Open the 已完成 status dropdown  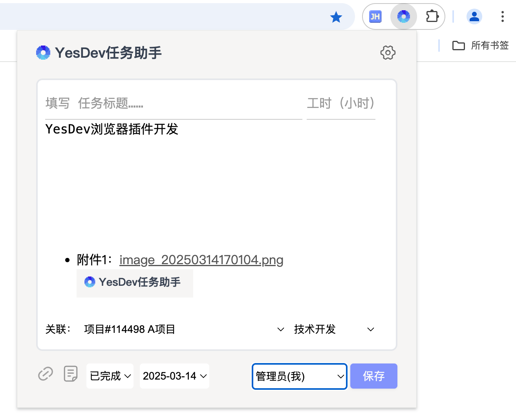[110, 376]
